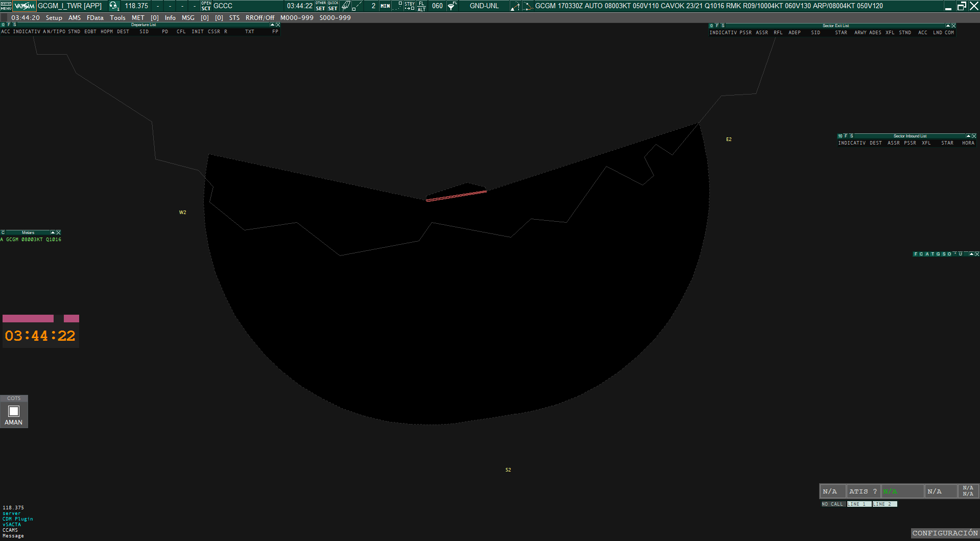980x541 pixels.
Task: Toggle the STBY standby targets icon
Action: click(410, 6)
